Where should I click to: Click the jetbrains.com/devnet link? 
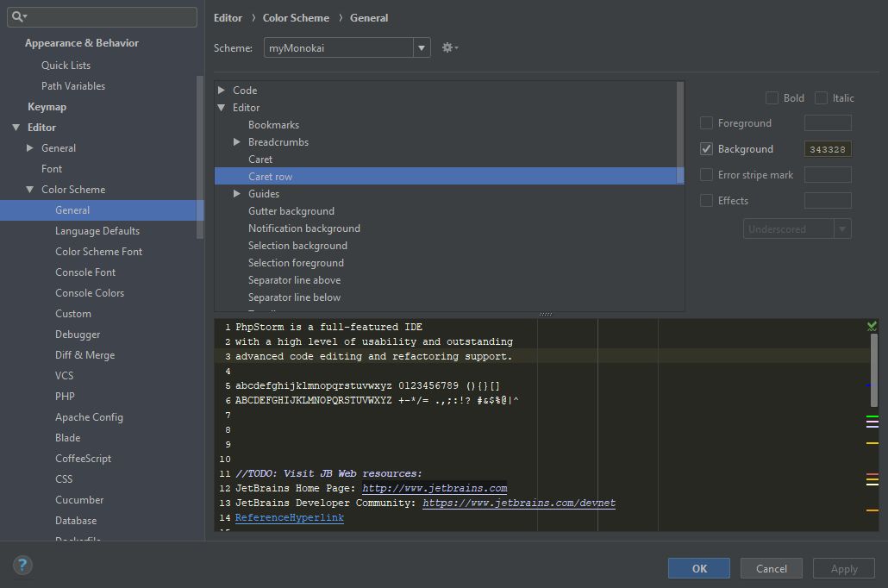click(x=519, y=503)
